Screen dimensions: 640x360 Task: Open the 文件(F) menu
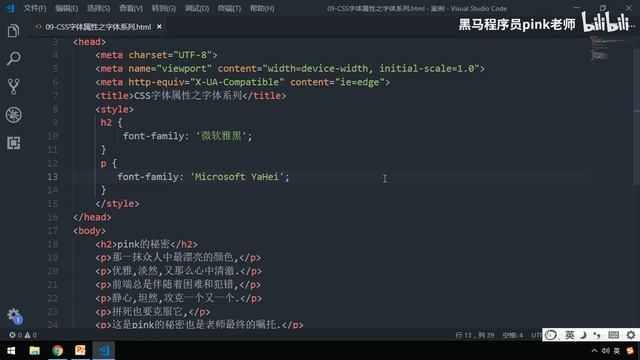pos(35,8)
